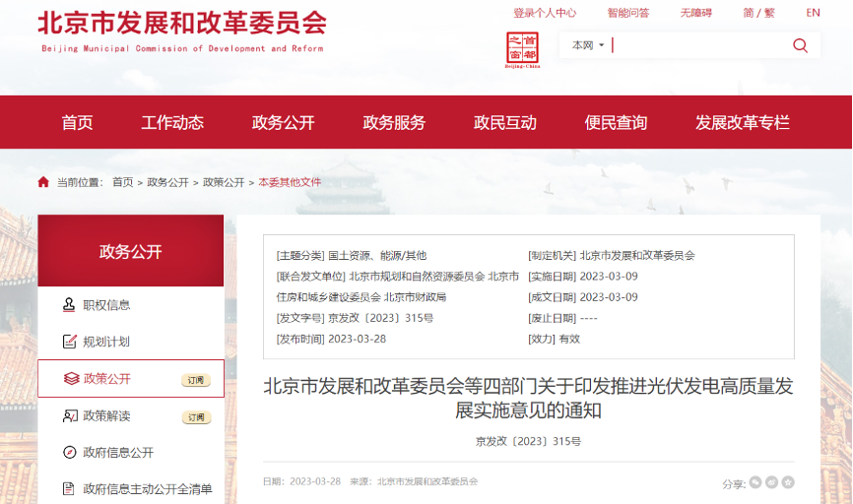Open 政务公开 navigation tab

pyautogui.click(x=284, y=122)
